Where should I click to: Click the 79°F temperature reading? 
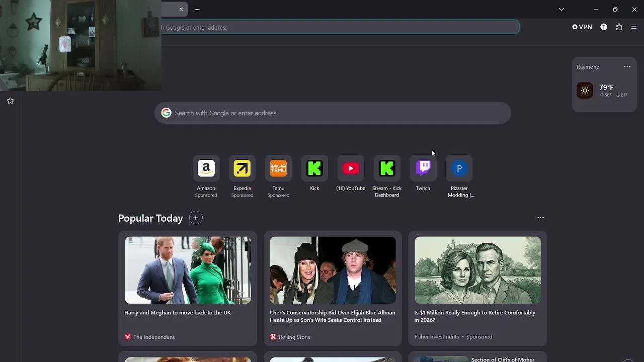coord(606,87)
